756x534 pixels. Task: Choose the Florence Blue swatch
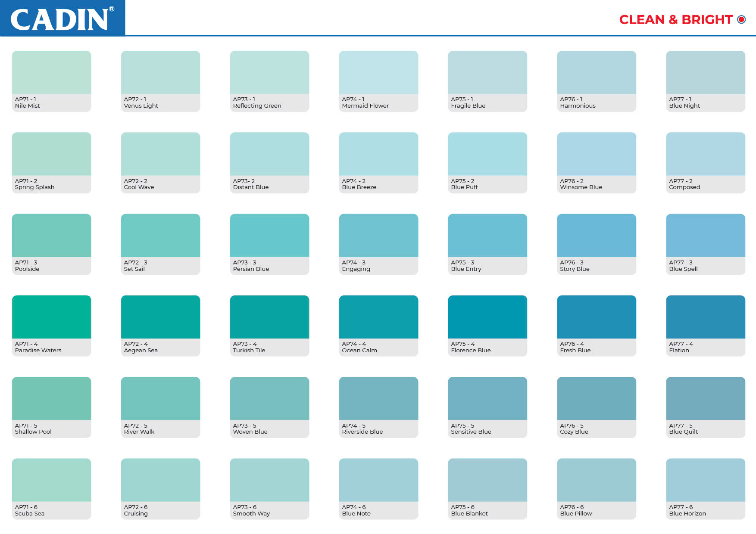487,317
